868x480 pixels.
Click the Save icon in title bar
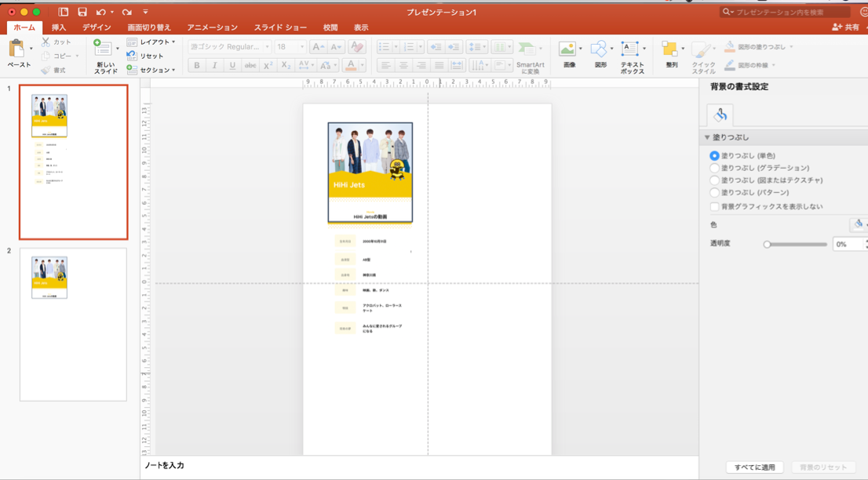[82, 12]
